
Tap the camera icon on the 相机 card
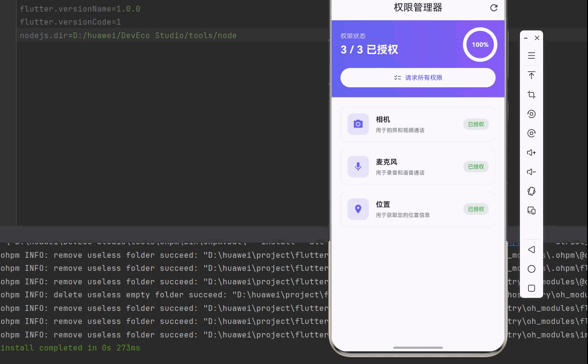click(358, 124)
